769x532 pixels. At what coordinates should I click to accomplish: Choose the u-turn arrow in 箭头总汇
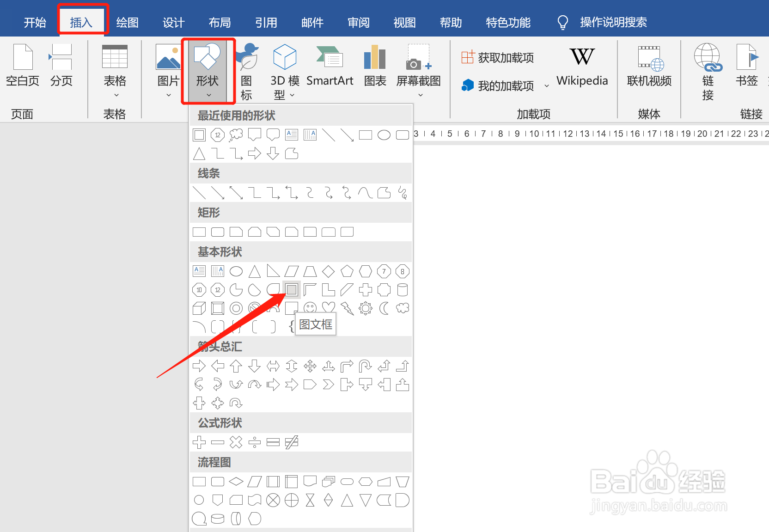[x=366, y=366]
